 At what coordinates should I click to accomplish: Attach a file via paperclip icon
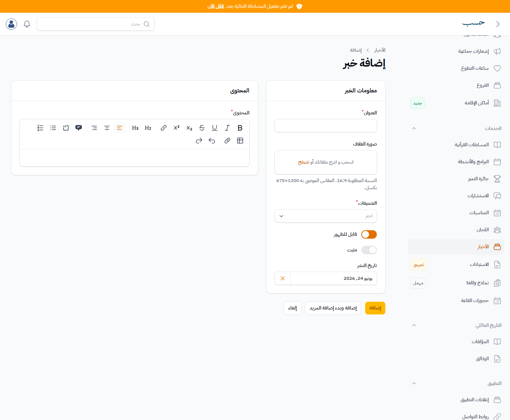click(227, 141)
